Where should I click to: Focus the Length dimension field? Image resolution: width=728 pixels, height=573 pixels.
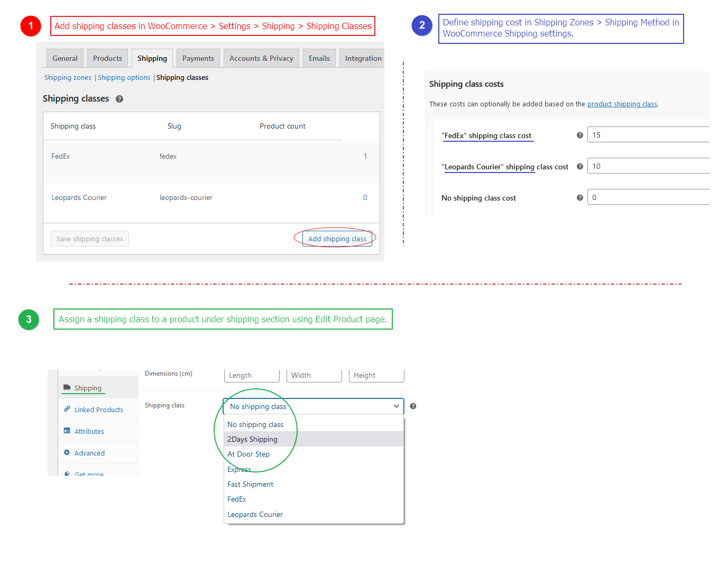click(x=252, y=375)
